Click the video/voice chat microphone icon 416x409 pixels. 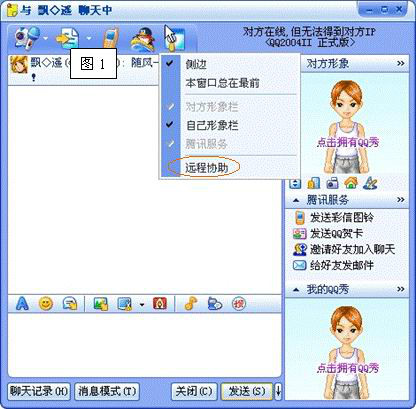[27, 38]
